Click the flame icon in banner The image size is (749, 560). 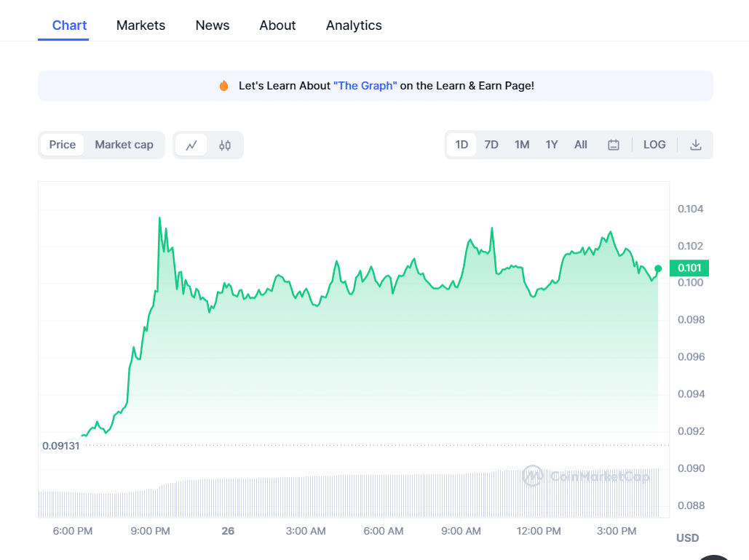pos(224,86)
